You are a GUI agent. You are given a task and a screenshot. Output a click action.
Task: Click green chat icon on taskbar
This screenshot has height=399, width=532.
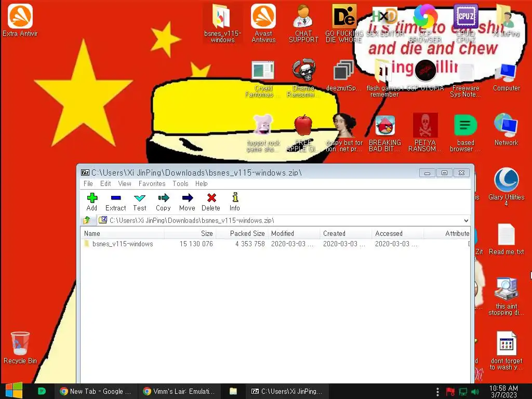[x=42, y=391]
